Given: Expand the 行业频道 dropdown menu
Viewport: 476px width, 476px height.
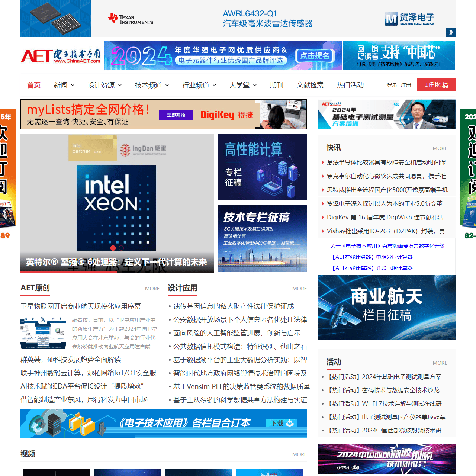Looking at the screenshot, I should pyautogui.click(x=199, y=85).
